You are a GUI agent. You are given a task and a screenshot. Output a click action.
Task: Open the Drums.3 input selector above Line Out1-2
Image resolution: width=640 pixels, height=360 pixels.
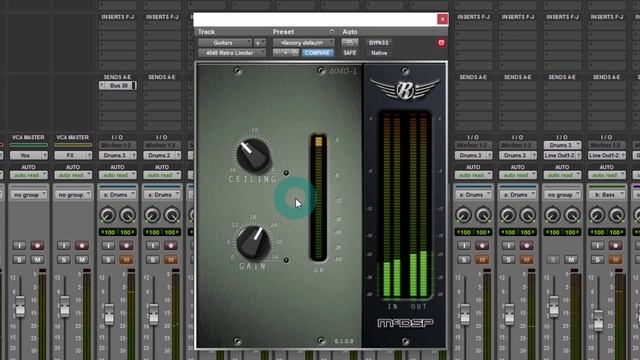pos(562,145)
